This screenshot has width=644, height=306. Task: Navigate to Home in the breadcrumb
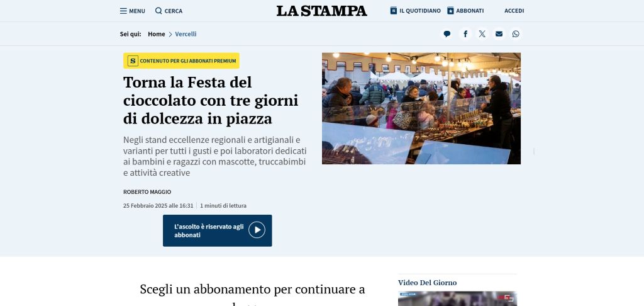pyautogui.click(x=157, y=34)
